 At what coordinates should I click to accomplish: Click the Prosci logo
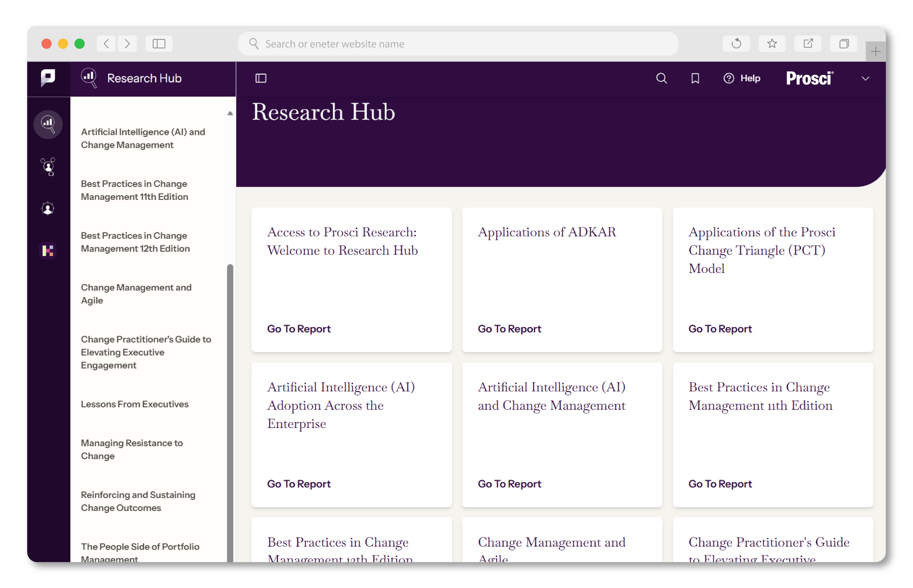click(x=809, y=78)
